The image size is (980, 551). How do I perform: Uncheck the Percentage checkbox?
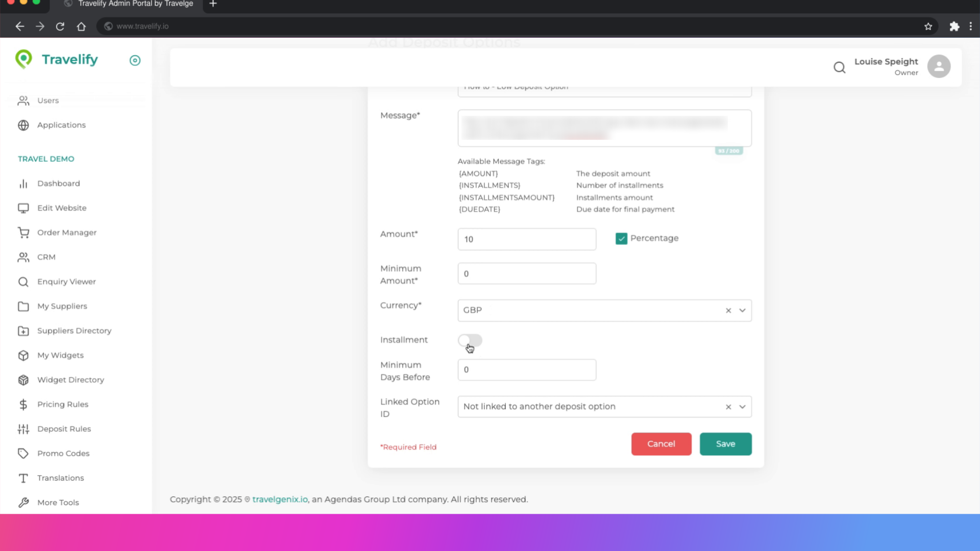(x=621, y=239)
